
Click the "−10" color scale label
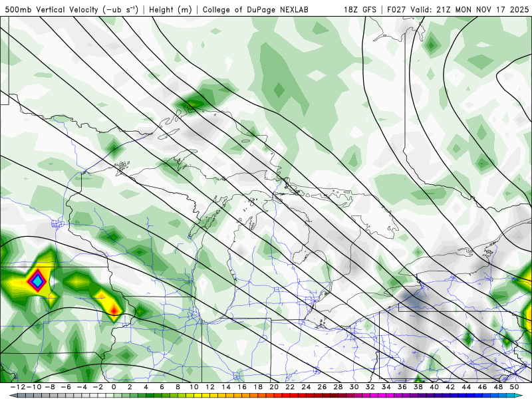click(34, 387)
